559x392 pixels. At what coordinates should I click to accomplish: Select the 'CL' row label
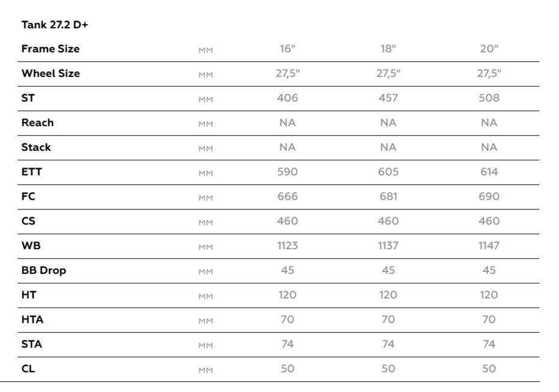point(28,369)
